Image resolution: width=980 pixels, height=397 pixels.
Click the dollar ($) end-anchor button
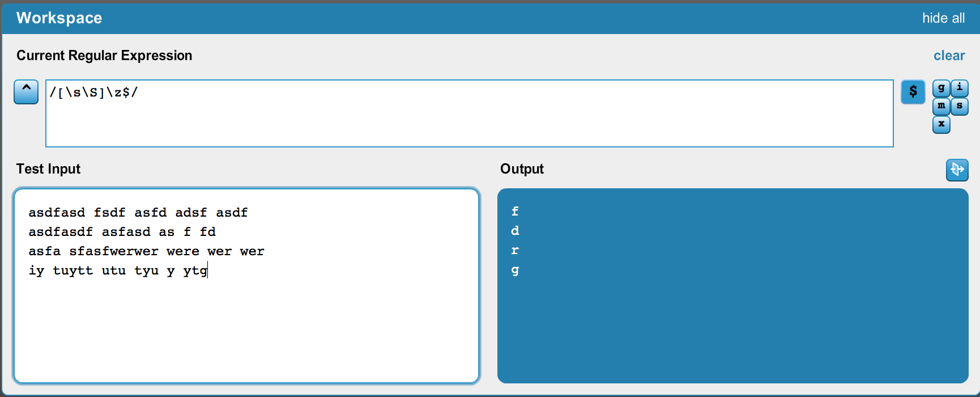tap(913, 92)
